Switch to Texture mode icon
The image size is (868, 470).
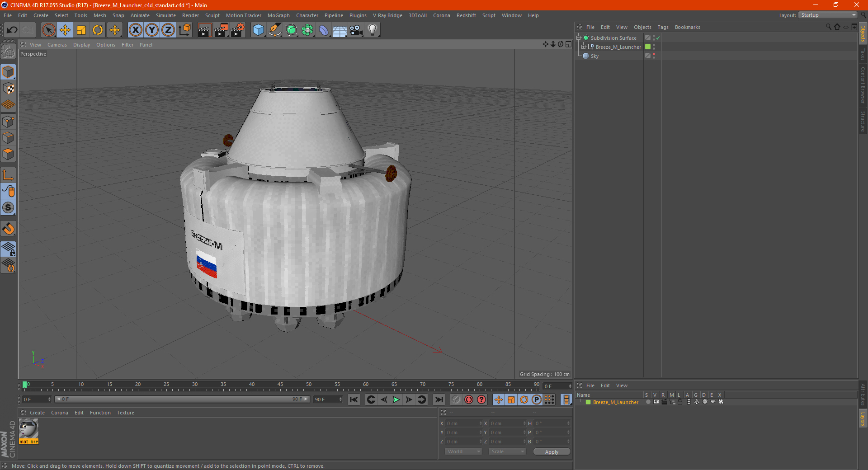8,89
